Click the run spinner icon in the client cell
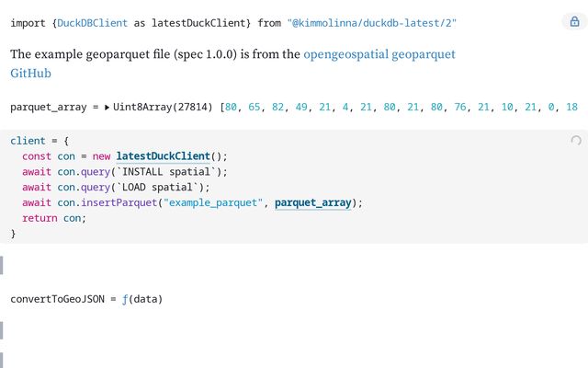This screenshot has height=368, width=588. (x=576, y=141)
